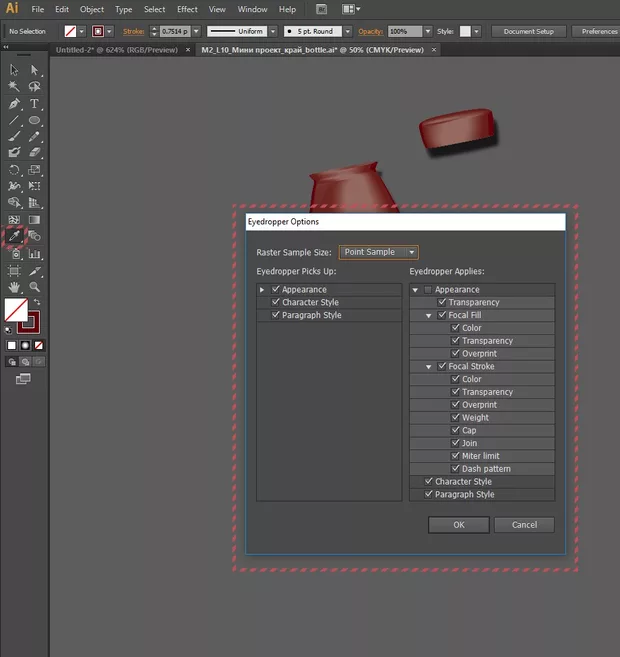620x657 pixels.
Task: Activate the Magic Wand tool
Action: point(14,87)
